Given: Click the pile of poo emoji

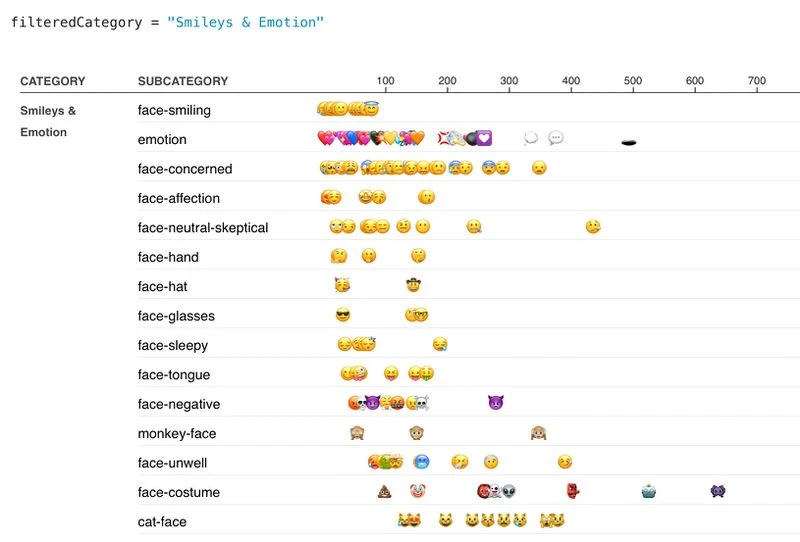Looking at the screenshot, I should [x=383, y=492].
